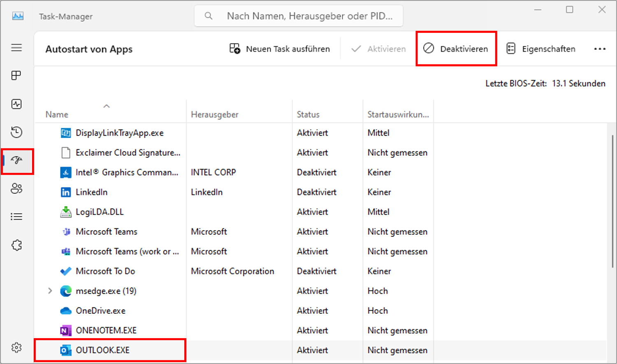Screen dimensions: 617x364
Task: Click Aktiviert status of msedge.exe row
Action: pos(313,291)
